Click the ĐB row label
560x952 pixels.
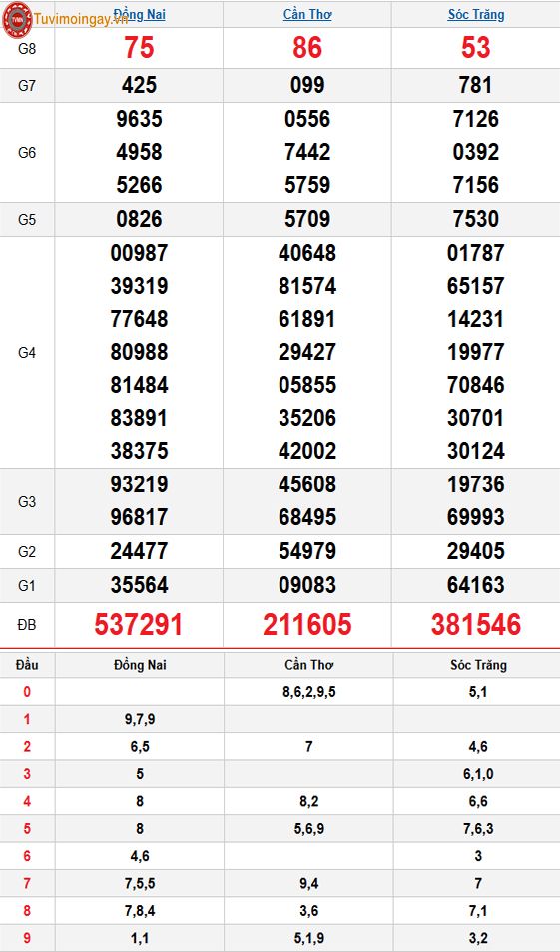(27, 624)
